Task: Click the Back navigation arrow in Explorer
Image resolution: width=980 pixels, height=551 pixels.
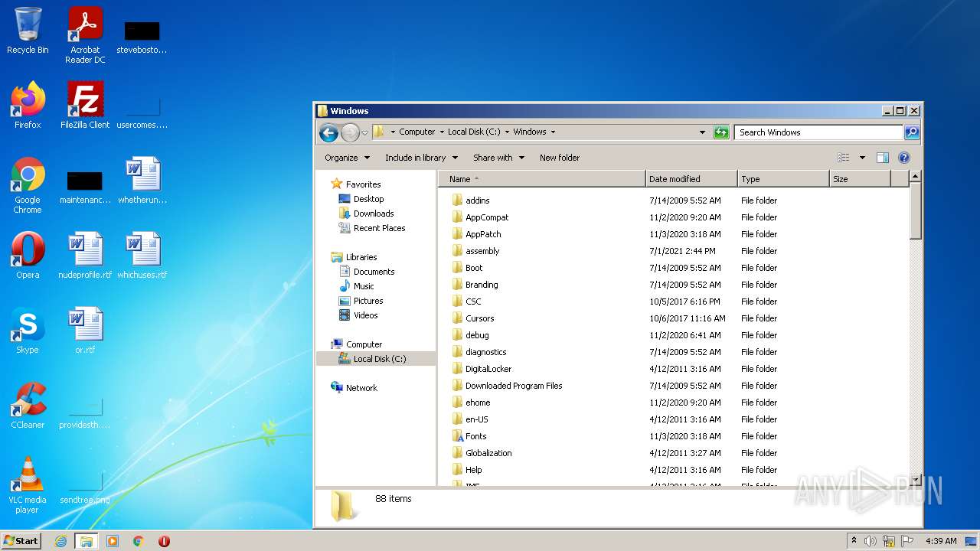Action: point(328,132)
